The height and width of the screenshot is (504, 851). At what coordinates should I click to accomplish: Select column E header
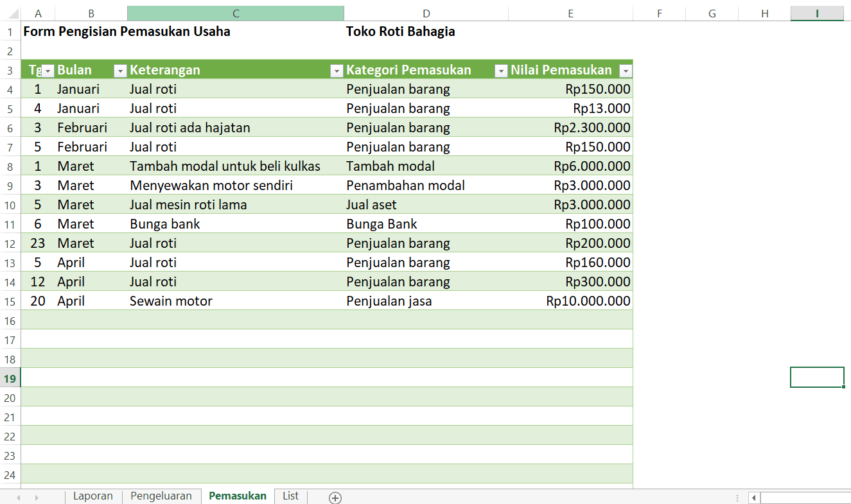pyautogui.click(x=570, y=13)
